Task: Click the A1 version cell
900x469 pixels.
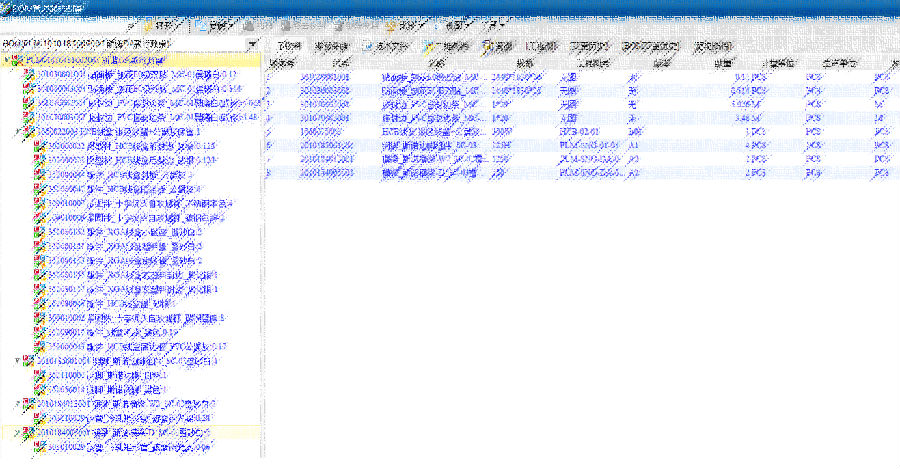Action: pos(634,146)
